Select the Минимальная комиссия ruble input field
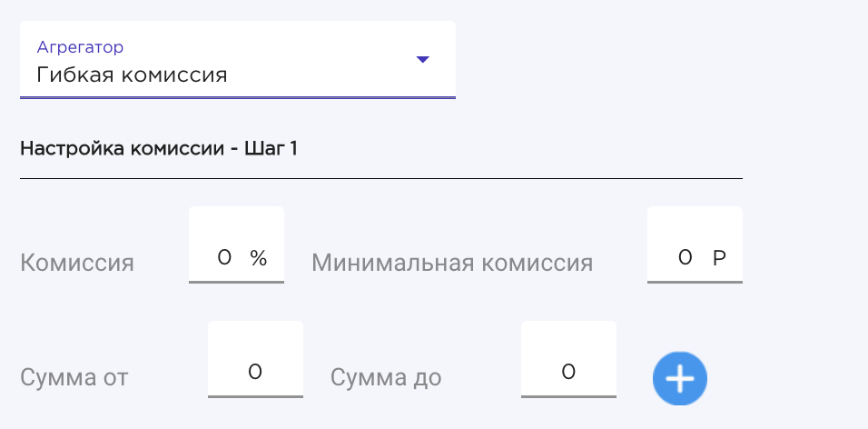868x429 pixels. click(695, 245)
